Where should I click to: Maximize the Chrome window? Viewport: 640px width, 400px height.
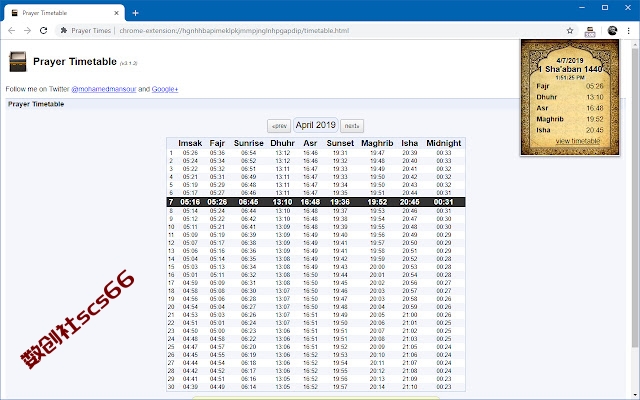605,7
